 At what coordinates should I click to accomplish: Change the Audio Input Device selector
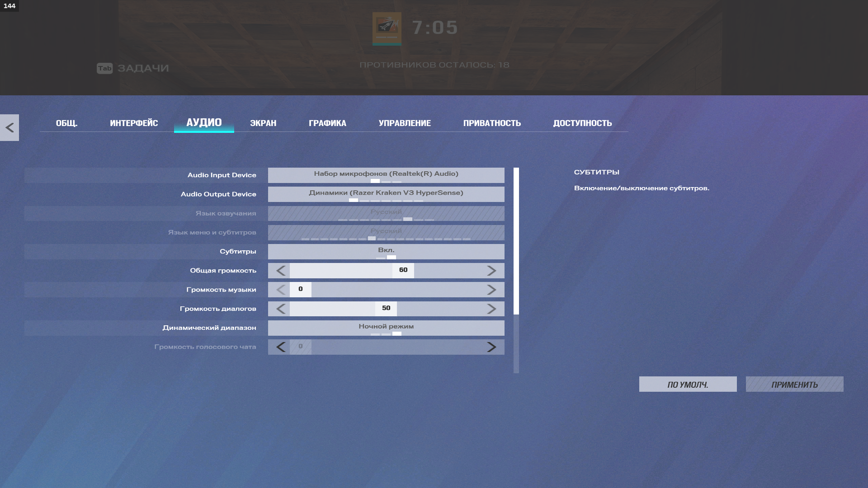click(x=386, y=175)
